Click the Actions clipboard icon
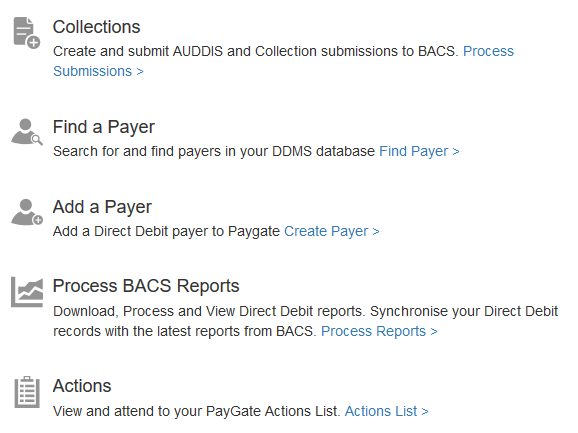578x433 pixels. pyautogui.click(x=27, y=392)
